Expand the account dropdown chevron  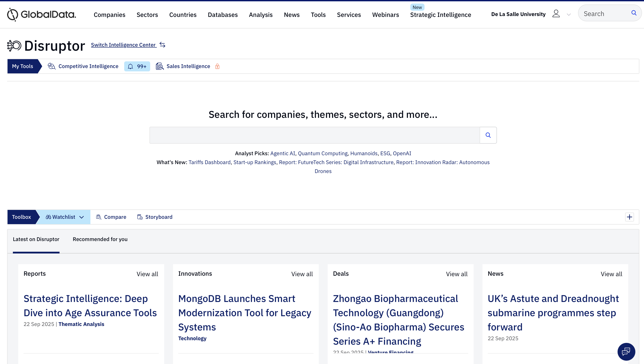tap(568, 15)
